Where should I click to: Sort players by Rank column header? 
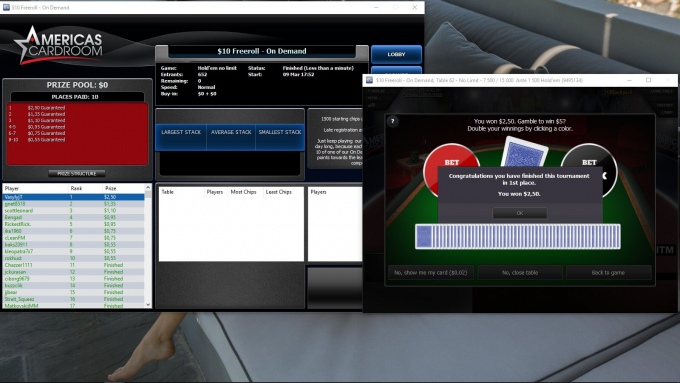76,189
